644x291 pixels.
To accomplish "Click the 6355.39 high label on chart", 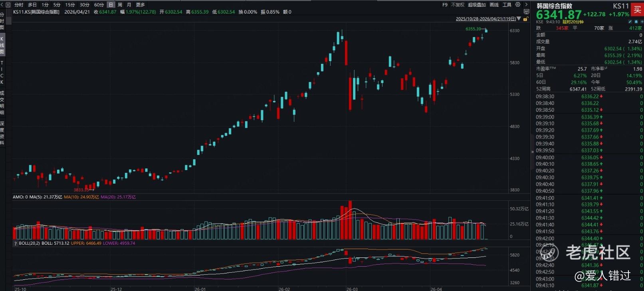I will (x=473, y=29).
